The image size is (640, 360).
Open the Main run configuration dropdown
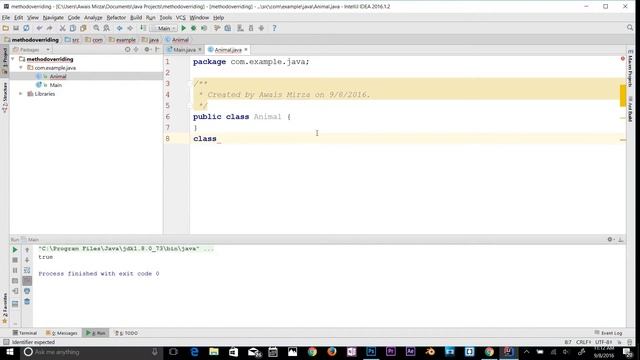click(x=164, y=28)
